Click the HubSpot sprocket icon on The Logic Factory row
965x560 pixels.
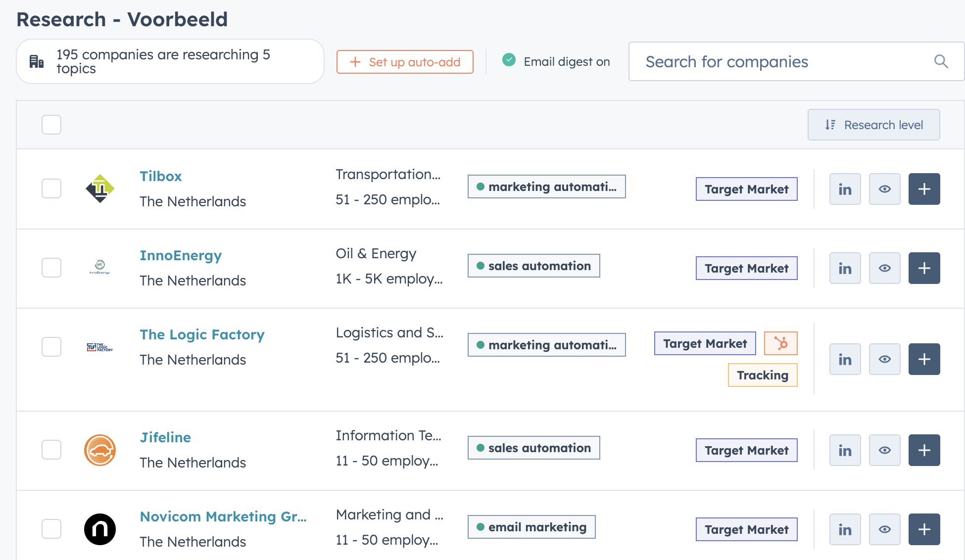[x=780, y=343]
